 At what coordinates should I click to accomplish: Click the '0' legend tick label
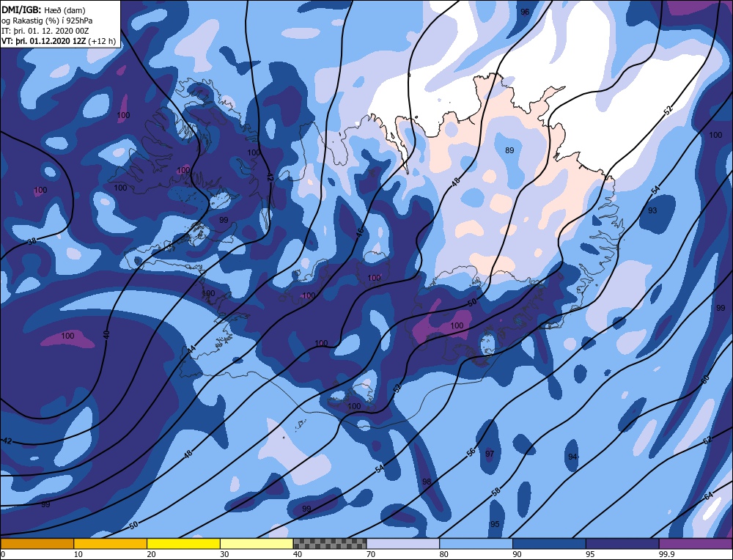point(3,554)
